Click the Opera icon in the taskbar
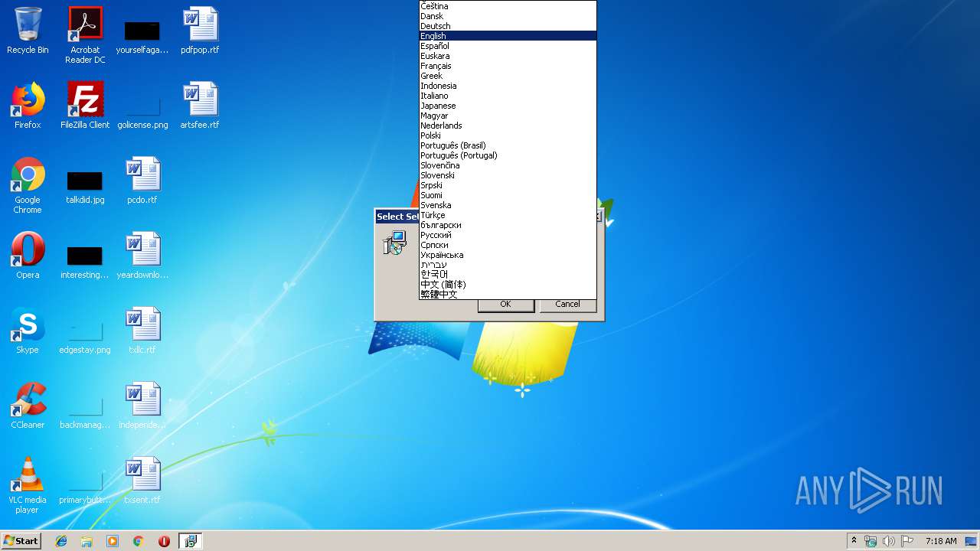The height and width of the screenshot is (551, 980). 164,541
